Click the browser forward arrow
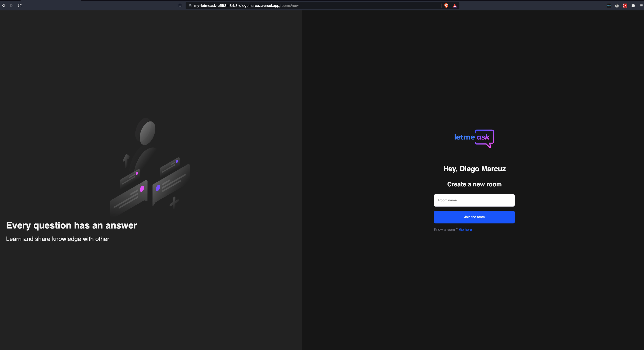This screenshot has height=350, width=644. pos(12,6)
